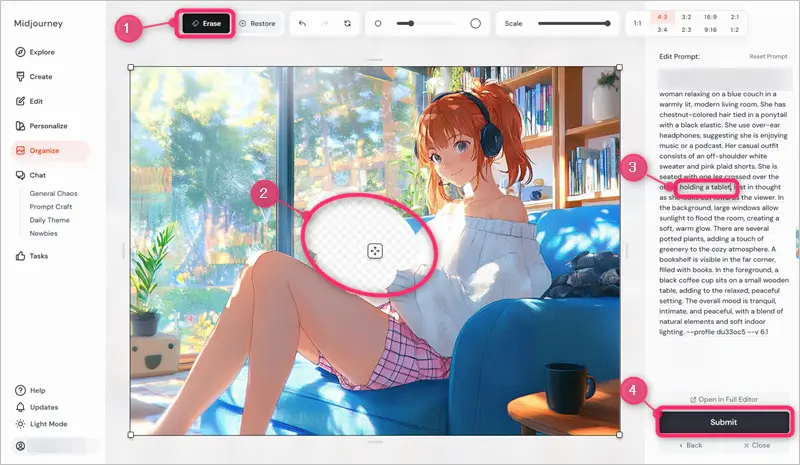Toggle Light Mode theme
The height and width of the screenshot is (465, 800).
coord(48,424)
